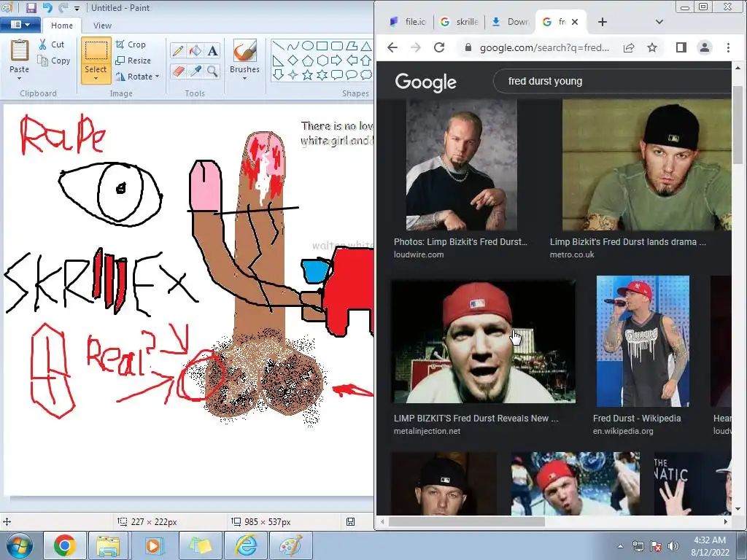This screenshot has width=747, height=560.
Task: Select the Text tool
Action: click(x=212, y=50)
